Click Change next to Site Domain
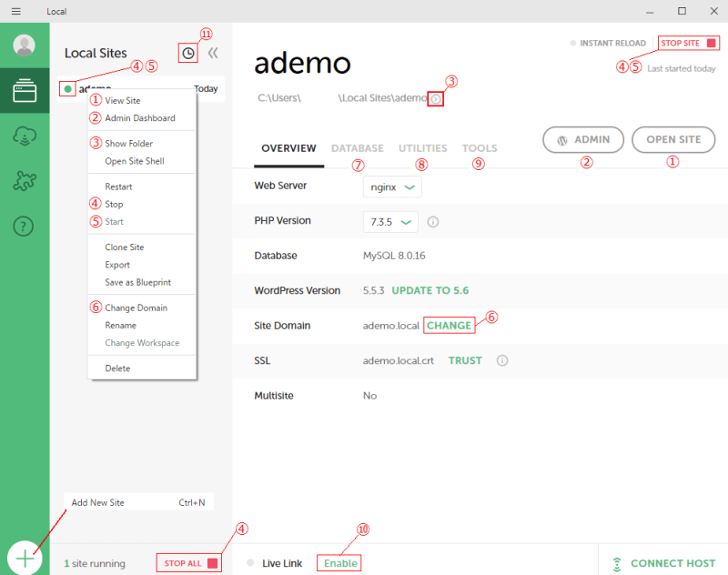The width and height of the screenshot is (728, 575). (x=449, y=326)
